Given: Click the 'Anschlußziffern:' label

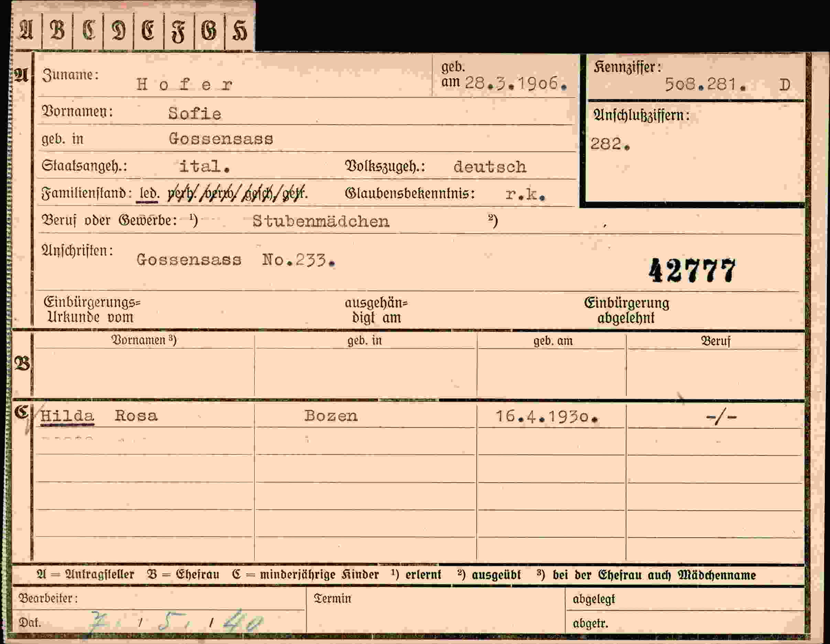Looking at the screenshot, I should [641, 115].
